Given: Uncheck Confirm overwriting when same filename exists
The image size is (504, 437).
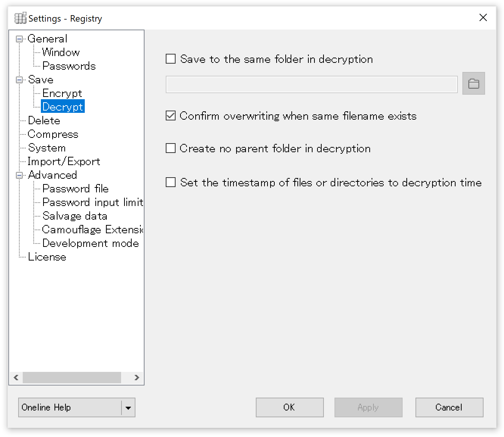Looking at the screenshot, I should click(x=171, y=116).
